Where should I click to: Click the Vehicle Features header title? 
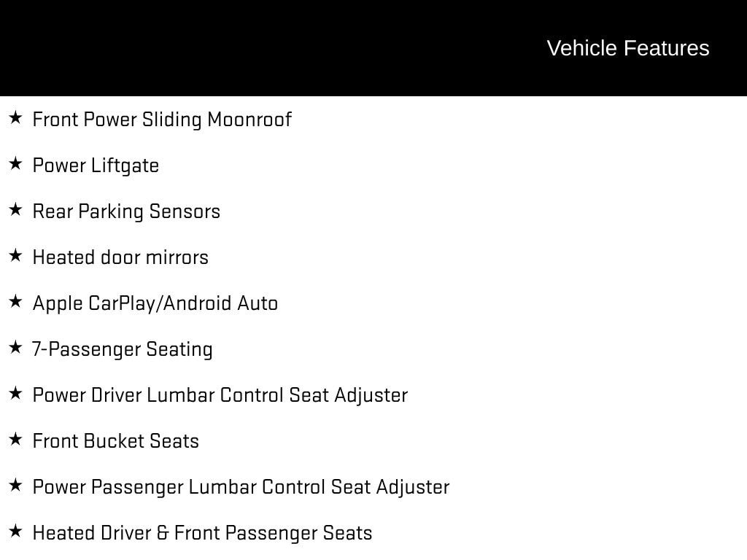627,48
